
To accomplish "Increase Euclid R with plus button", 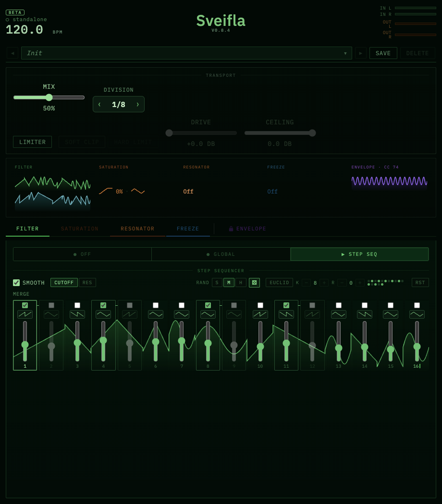I will [360, 283].
